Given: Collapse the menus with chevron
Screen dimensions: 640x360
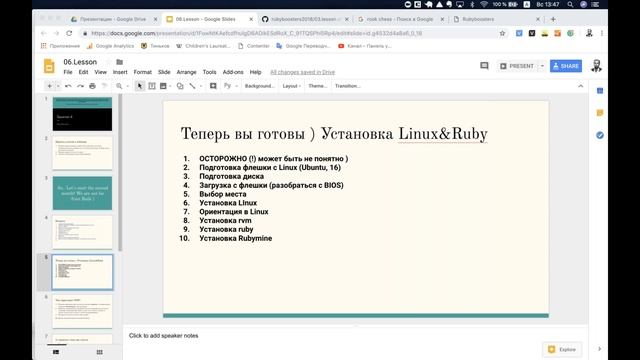Looking at the screenshot, I should 580,86.
